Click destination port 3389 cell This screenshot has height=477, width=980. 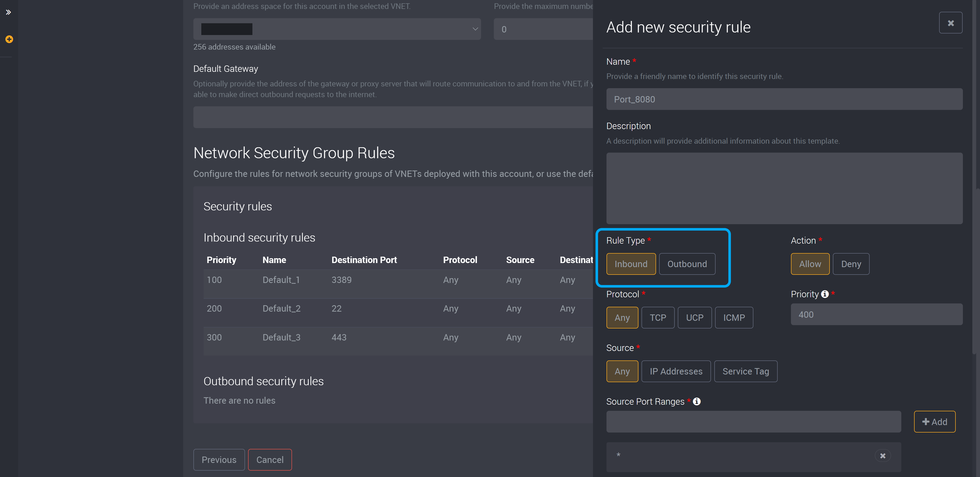click(x=341, y=280)
